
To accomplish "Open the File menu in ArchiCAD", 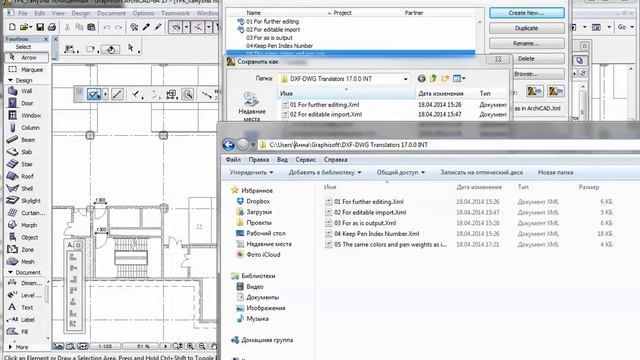I will pos(23,13).
